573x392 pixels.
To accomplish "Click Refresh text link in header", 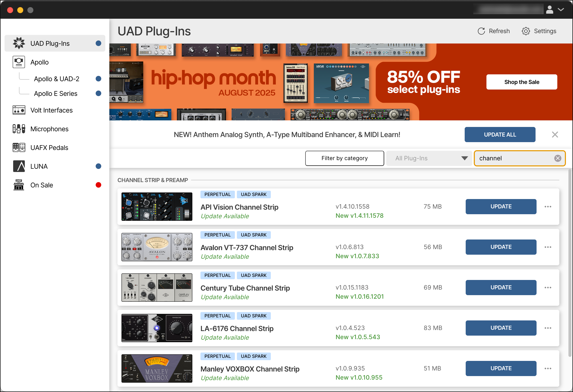I will click(499, 31).
